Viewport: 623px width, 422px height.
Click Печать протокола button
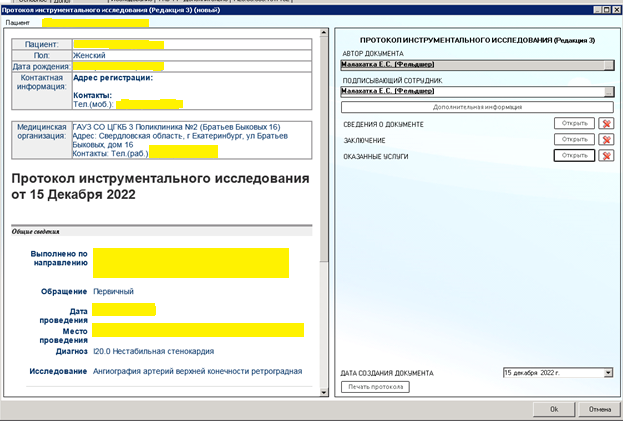pos(375,387)
